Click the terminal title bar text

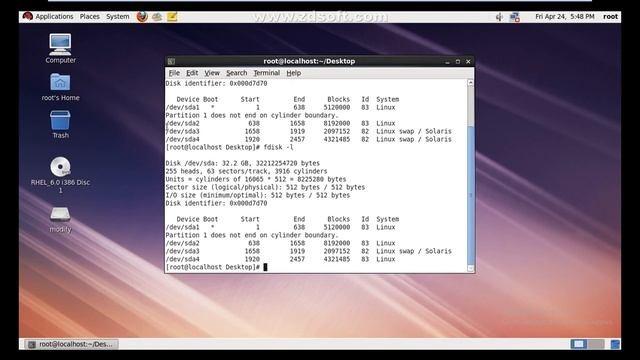309,61
